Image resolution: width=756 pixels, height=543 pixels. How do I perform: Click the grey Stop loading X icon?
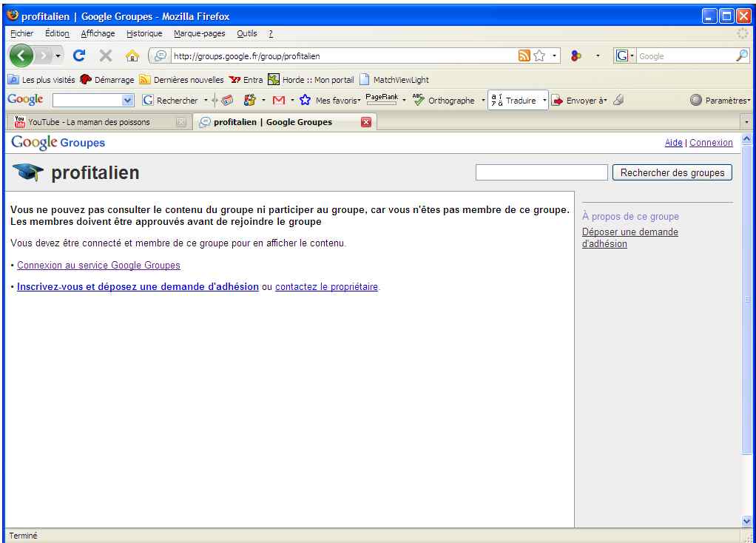[106, 56]
